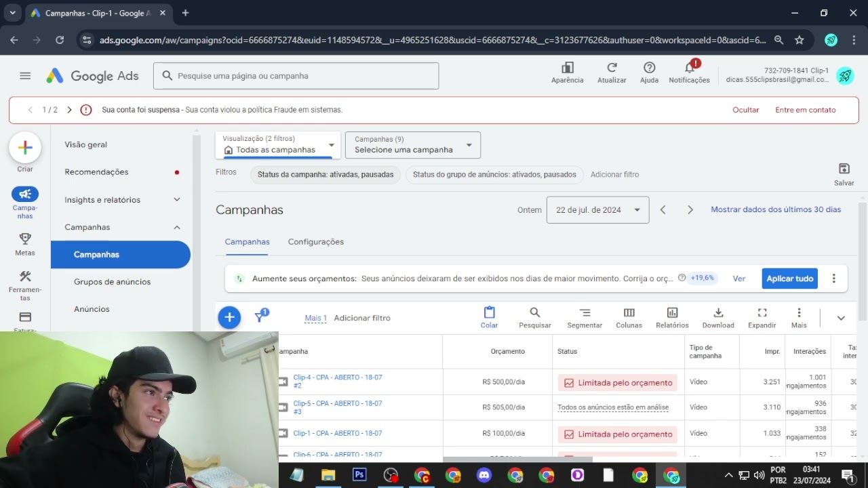Open the Google Ads hamburger menu
Viewport: 868px width, 488px height.
coord(25,76)
